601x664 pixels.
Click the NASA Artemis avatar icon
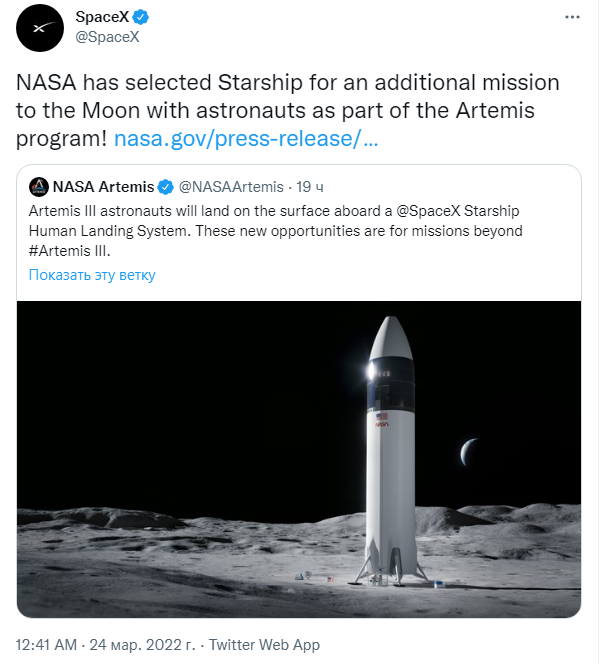click(39, 187)
